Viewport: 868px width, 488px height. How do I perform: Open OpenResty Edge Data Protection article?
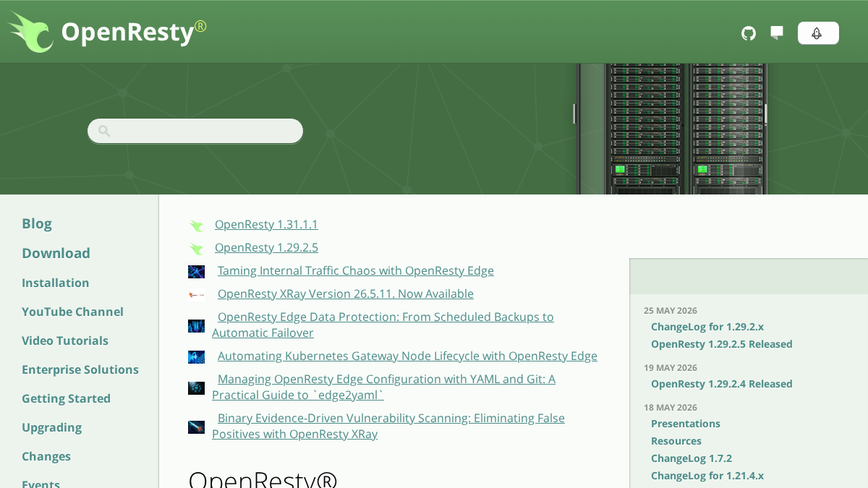[x=383, y=325]
